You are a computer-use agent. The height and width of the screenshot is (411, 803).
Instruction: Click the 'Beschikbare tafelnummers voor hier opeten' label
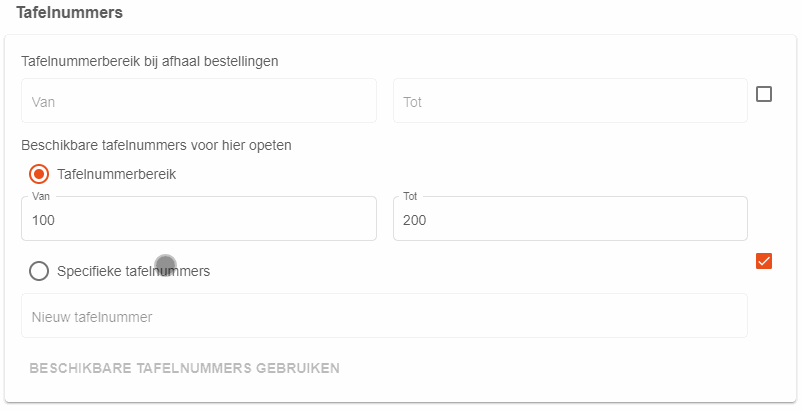(156, 145)
